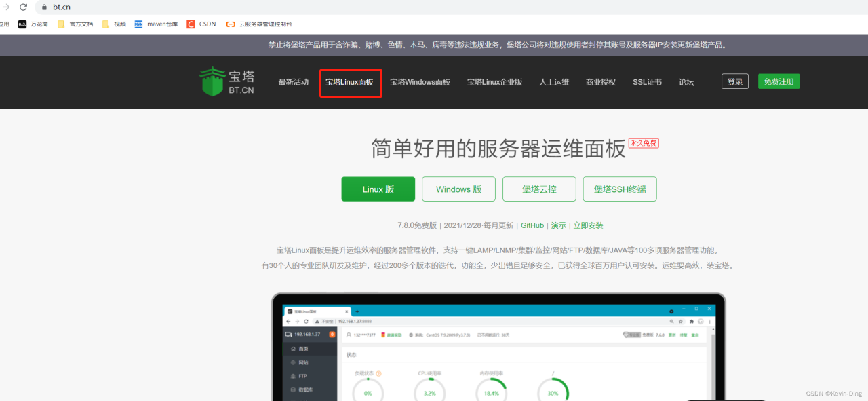The image size is (868, 401).
Task: Open the SSL证书 menu item
Action: click(646, 81)
